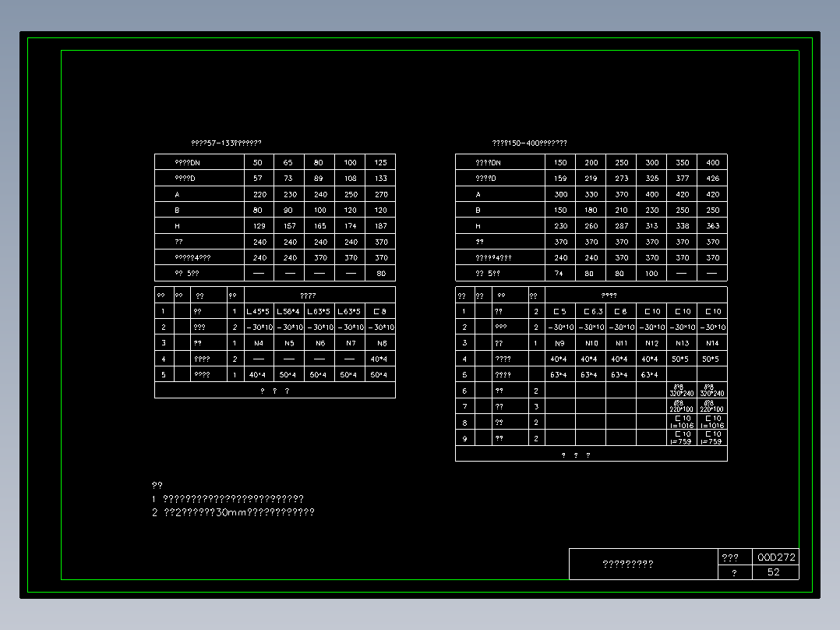Pick the H value 187
Image resolution: width=840 pixels, height=630 pixels.
[381, 226]
